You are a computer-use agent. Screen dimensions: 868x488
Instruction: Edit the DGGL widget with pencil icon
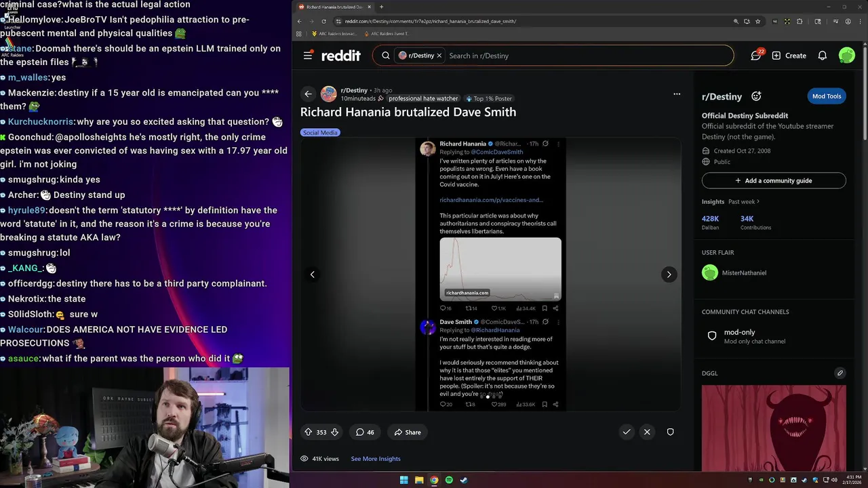click(840, 373)
